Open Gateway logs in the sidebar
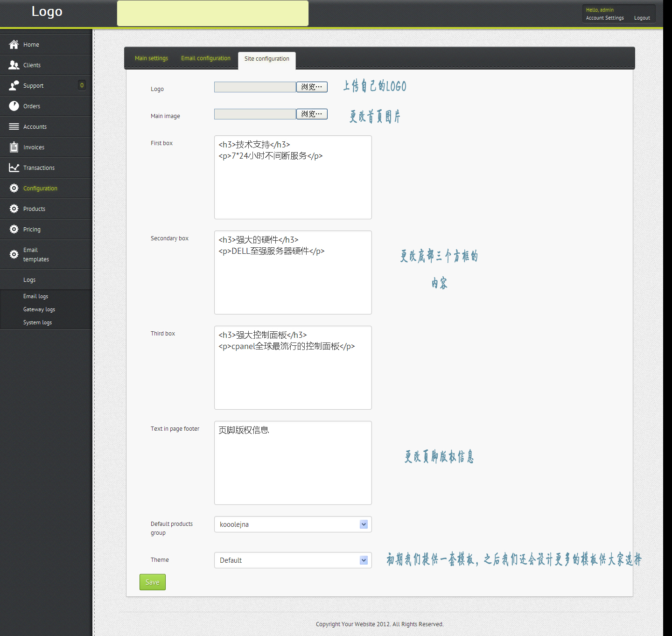 click(39, 309)
